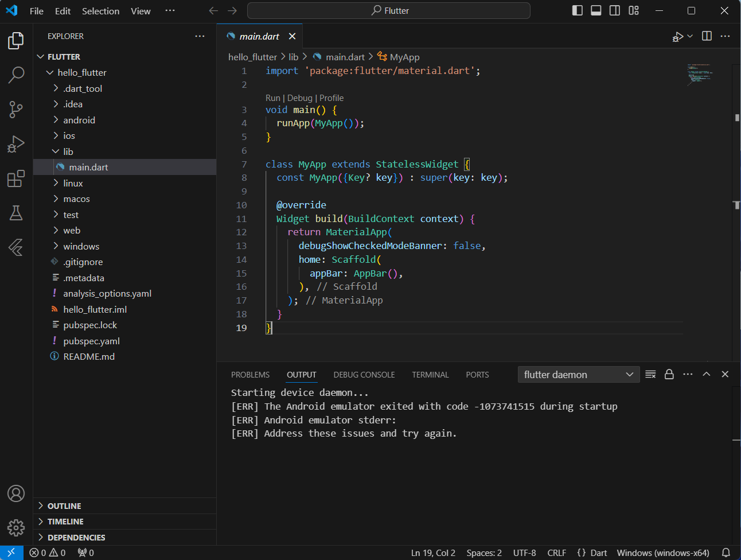Switch to the DEBUG CONSOLE tab
741x560 pixels.
coord(364,375)
